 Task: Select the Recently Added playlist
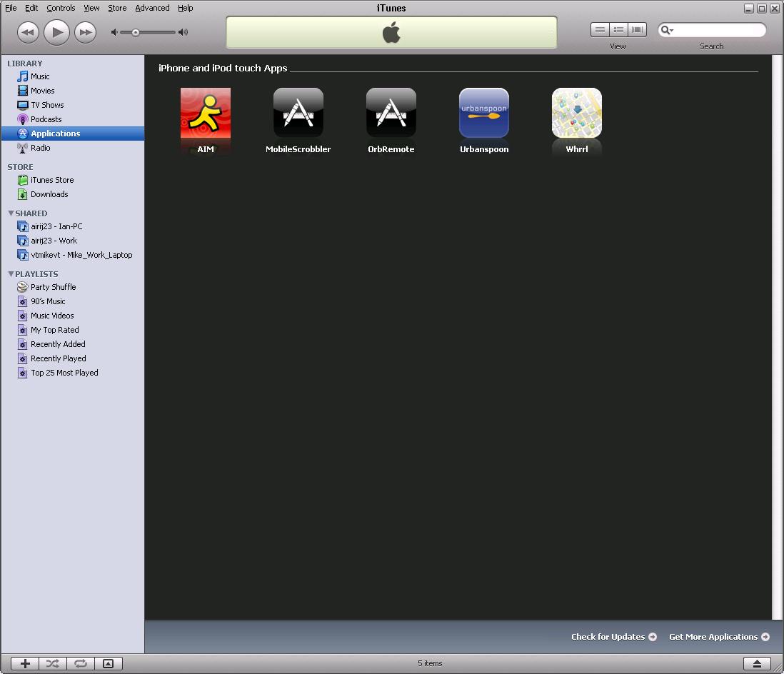pyautogui.click(x=73, y=344)
